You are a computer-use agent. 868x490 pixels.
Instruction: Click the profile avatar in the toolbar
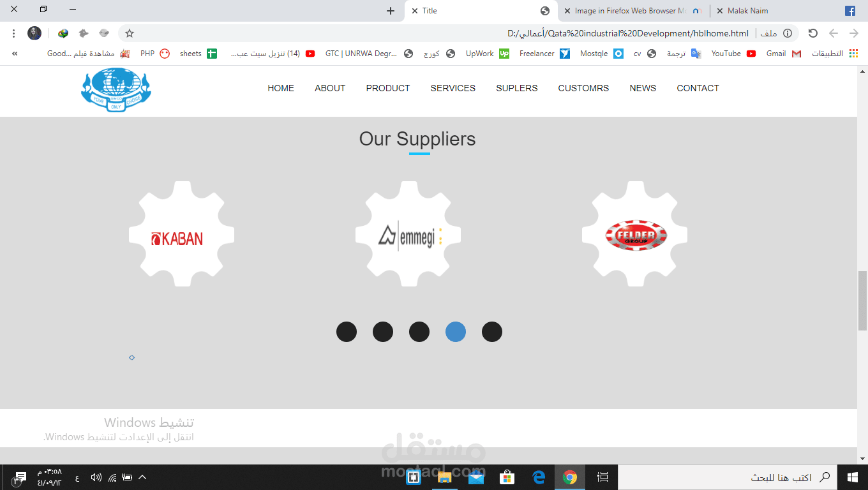coord(34,33)
